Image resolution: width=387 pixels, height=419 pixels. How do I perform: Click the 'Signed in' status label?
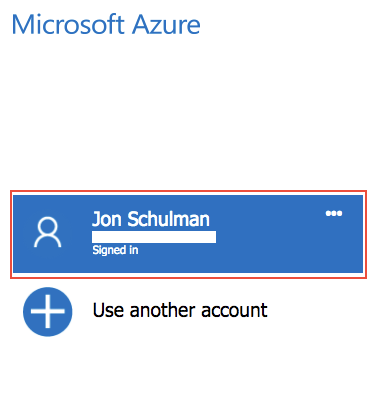[115, 250]
